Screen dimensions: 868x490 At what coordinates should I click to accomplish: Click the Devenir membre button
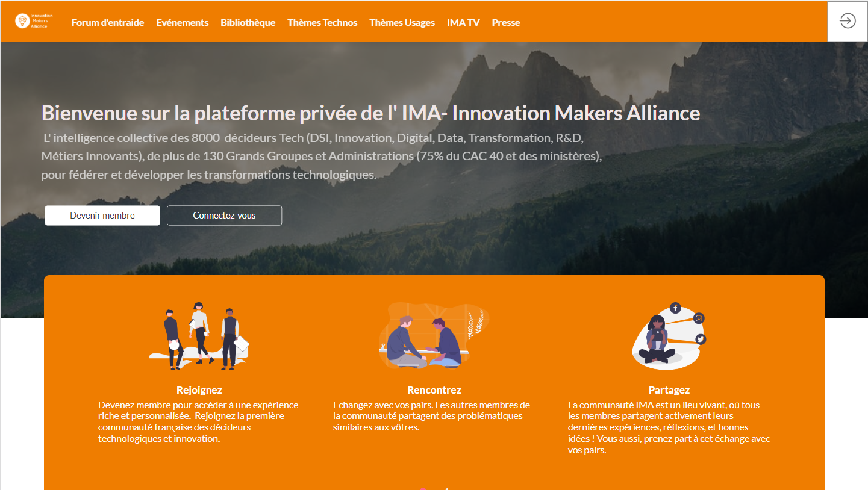pos(102,216)
